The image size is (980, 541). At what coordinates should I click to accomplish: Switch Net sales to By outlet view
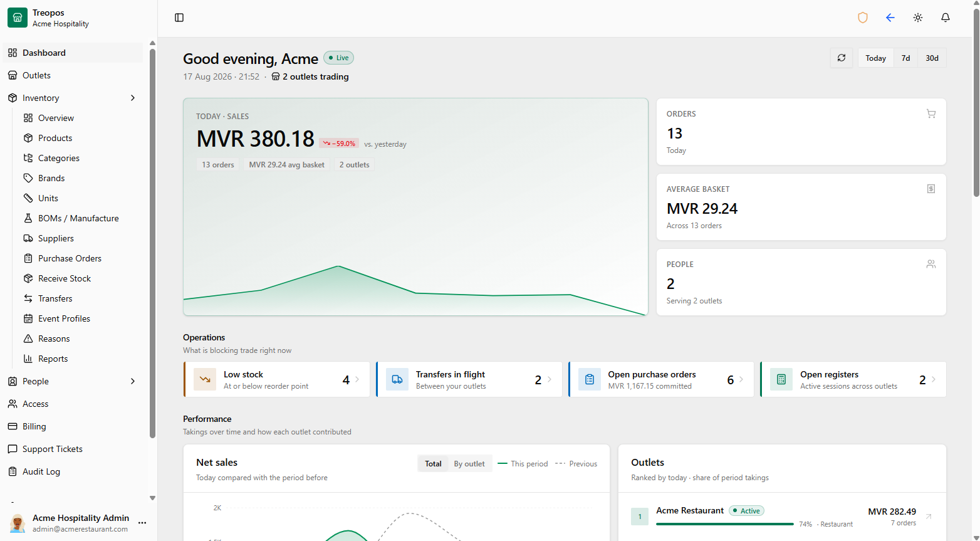[x=469, y=464]
